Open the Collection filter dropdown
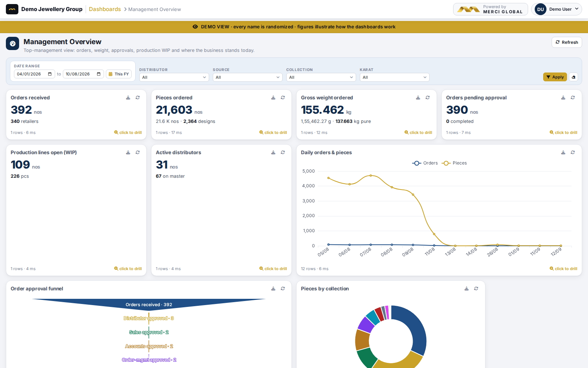Image resolution: width=588 pixels, height=368 pixels. tap(321, 77)
